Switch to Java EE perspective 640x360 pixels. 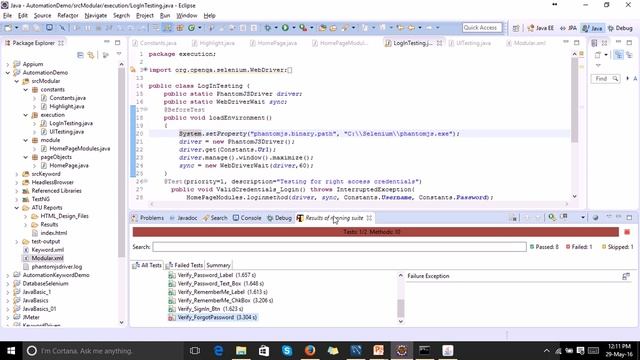point(540,28)
